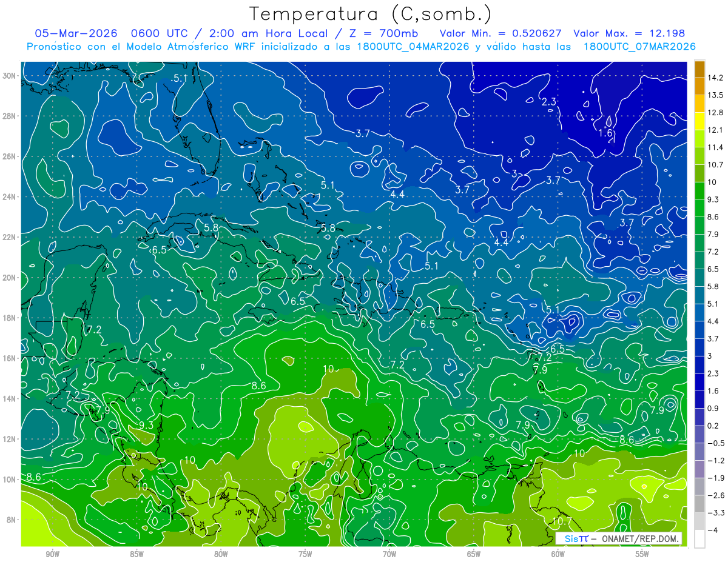Screen dimensions: 728x562
Task: Click the 85W longitude axis label
Action: click(x=136, y=555)
